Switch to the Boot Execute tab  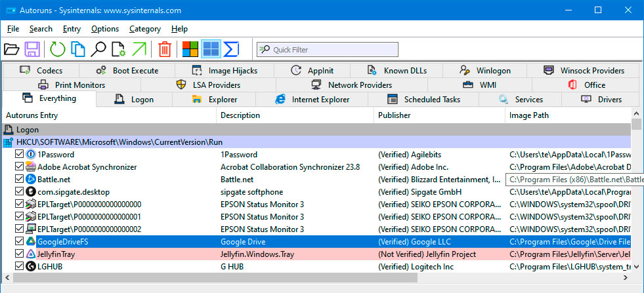127,71
